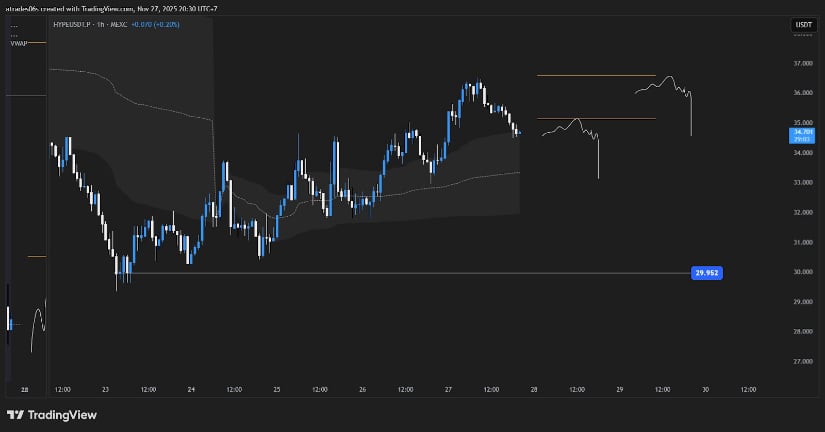Click the current price tag 34.701
825x432 pixels.
(x=803, y=132)
